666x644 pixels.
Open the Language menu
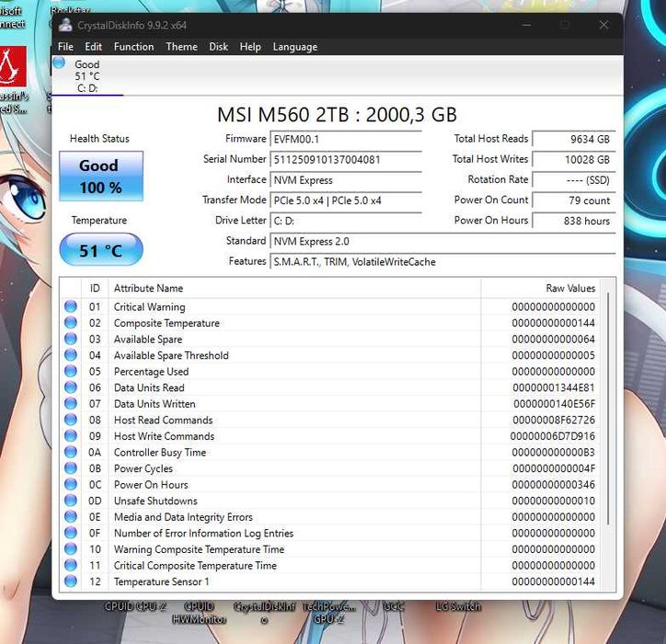[x=295, y=47]
